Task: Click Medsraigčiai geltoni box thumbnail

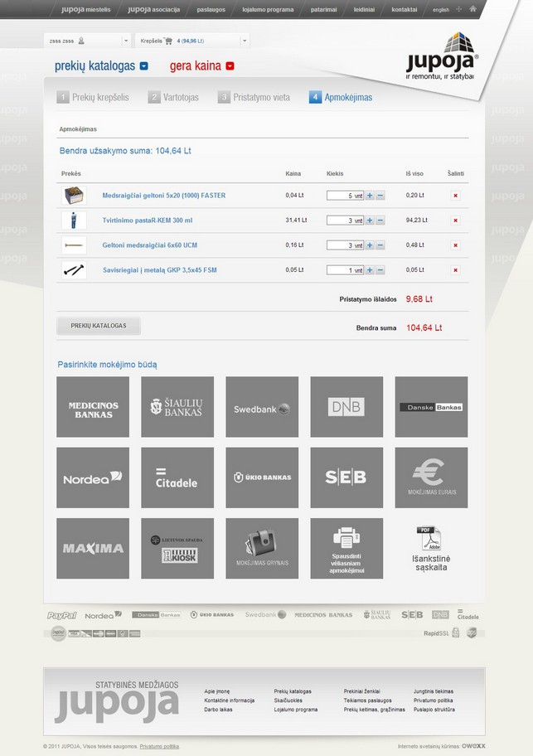Action: point(74,196)
